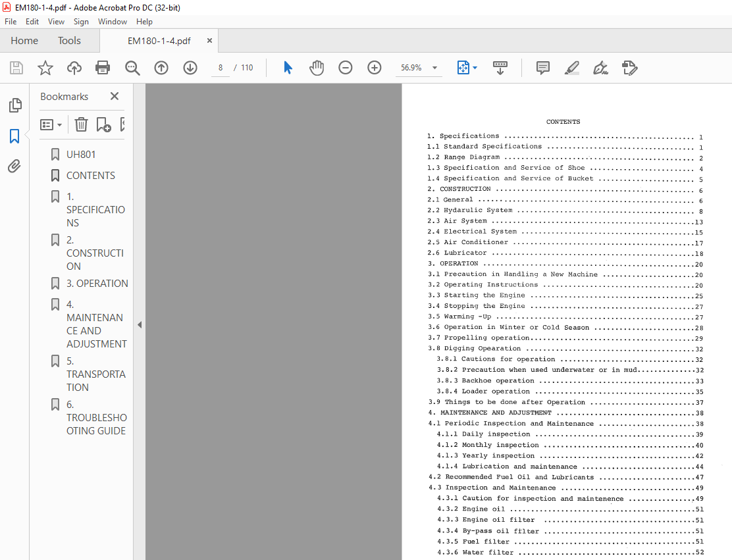The width and height of the screenshot is (732, 560).
Task: Click the scrolling mode keyboard icon
Action: click(500, 68)
